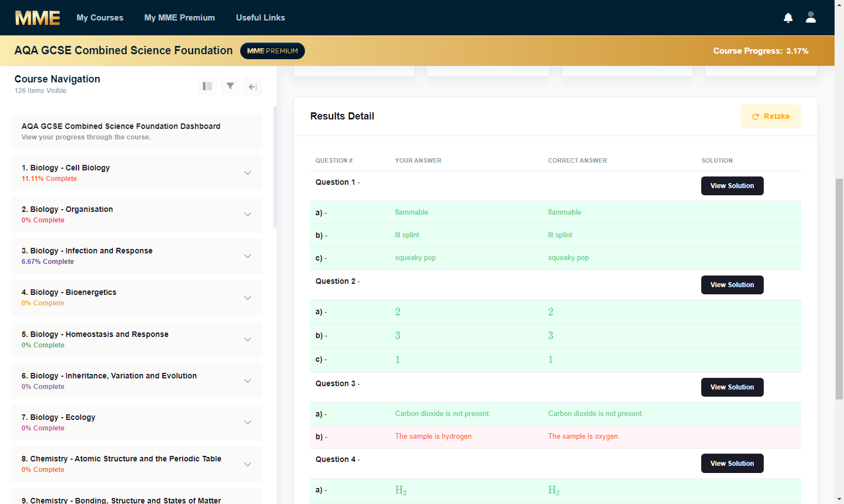Click the MME logo
This screenshot has width=844, height=504.
(38, 18)
